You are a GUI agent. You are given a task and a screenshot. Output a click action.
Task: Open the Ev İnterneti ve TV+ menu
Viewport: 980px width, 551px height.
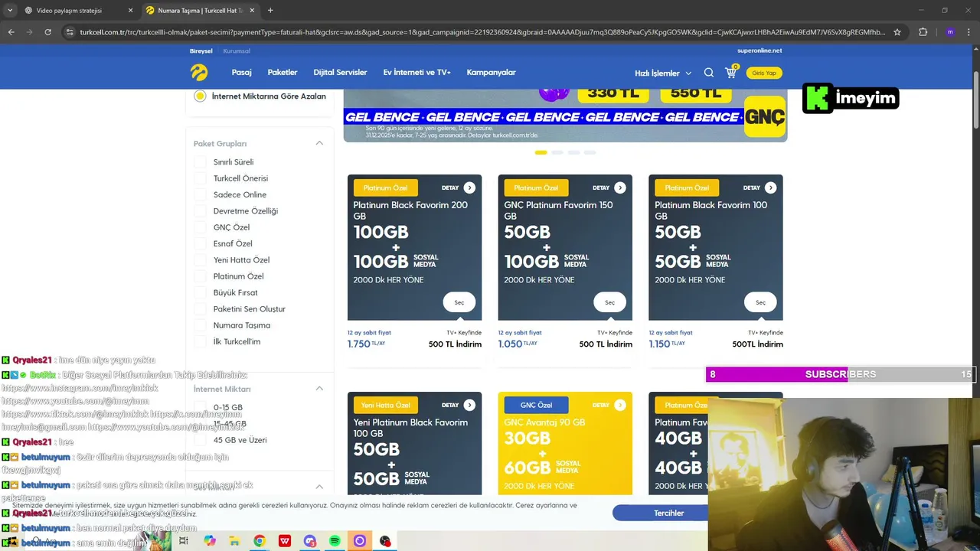point(417,73)
